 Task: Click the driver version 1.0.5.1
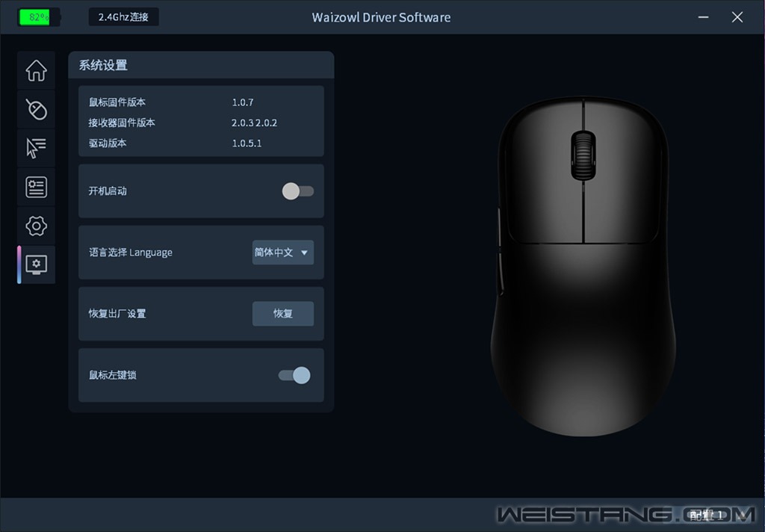[247, 143]
